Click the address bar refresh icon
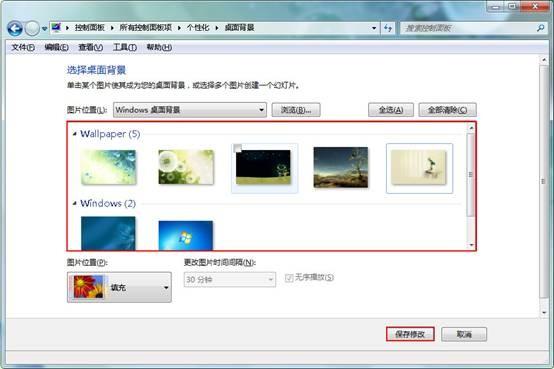This screenshot has width=554, height=369. (x=388, y=28)
